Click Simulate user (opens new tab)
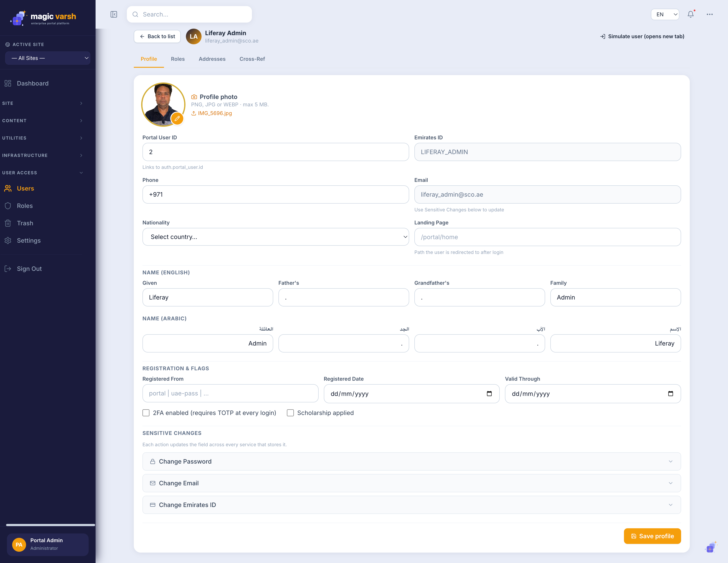Viewport: 728px width, 563px height. pyautogui.click(x=642, y=37)
